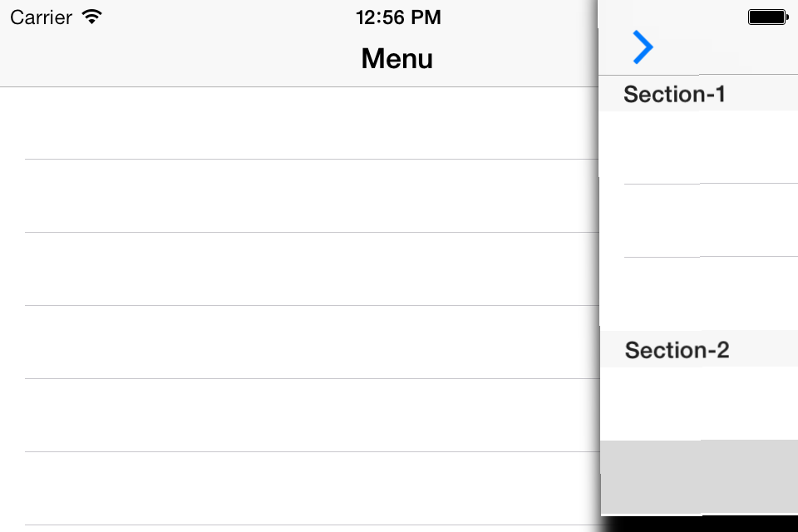Select the fourth empty row of Menu list
This screenshot has height=532, width=798.
coord(299,342)
